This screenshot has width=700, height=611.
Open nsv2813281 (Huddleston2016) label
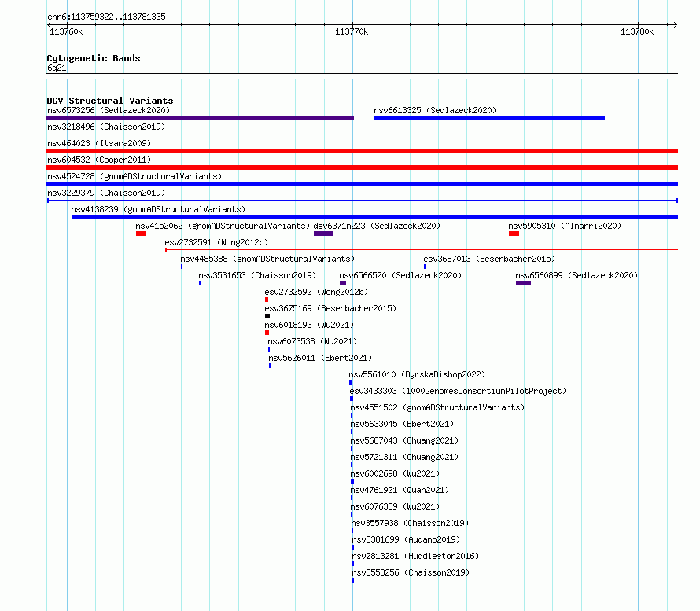tap(415, 556)
